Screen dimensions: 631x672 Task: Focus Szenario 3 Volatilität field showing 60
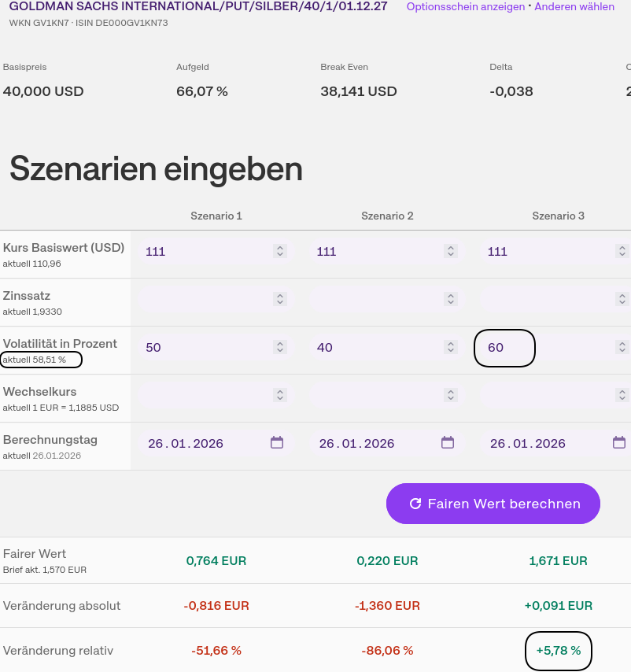pyautogui.click(x=504, y=348)
